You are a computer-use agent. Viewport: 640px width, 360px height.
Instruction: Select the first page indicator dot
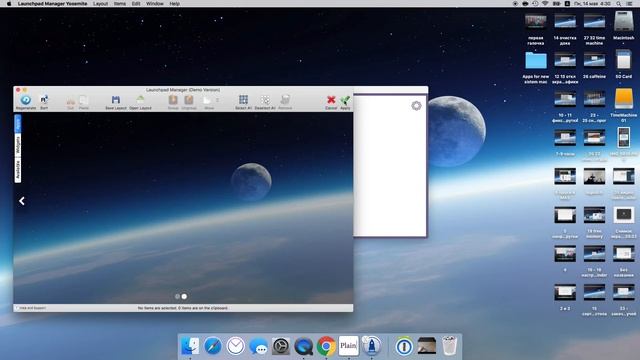point(177,296)
